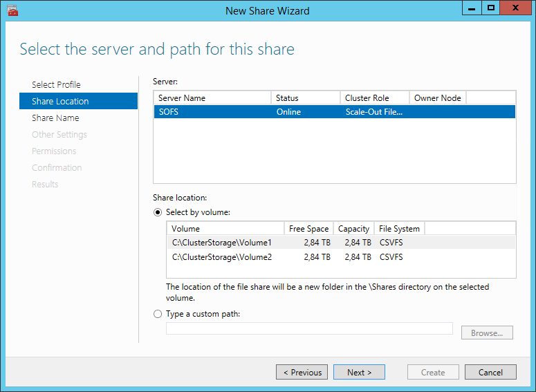536x392 pixels.
Task: Choose the 'Select by volume' radio option
Action: 158,212
